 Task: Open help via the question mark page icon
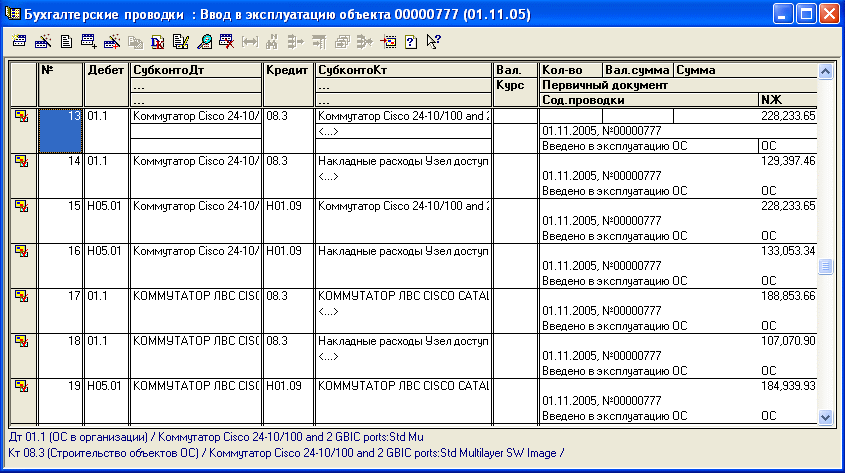(410, 42)
